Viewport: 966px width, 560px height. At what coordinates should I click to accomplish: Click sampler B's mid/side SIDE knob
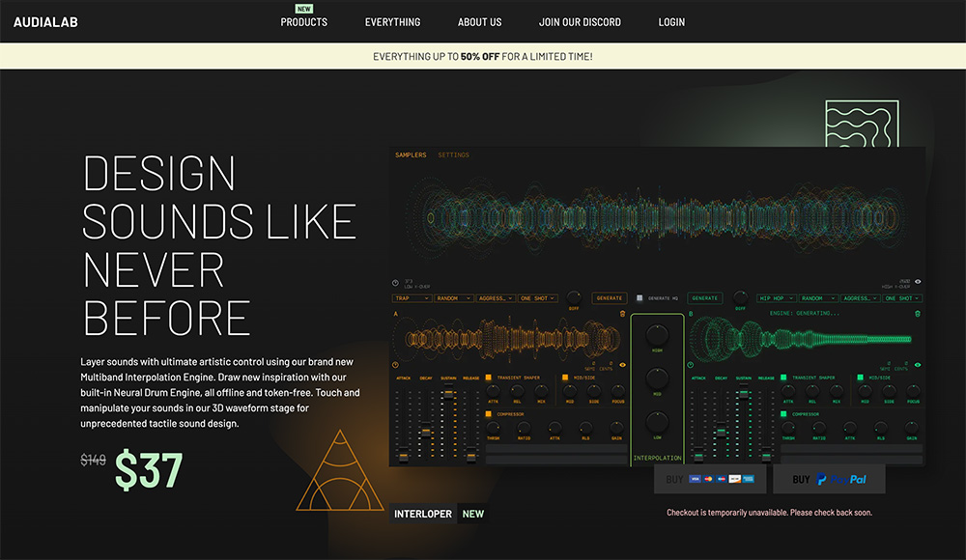pyautogui.click(x=889, y=391)
